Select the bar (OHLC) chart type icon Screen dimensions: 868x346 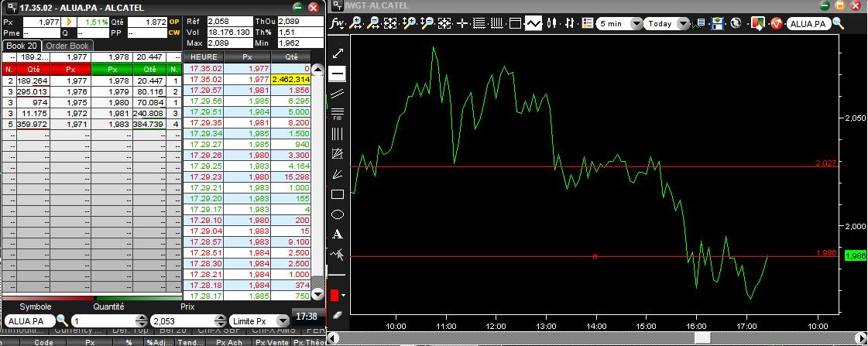[x=570, y=23]
